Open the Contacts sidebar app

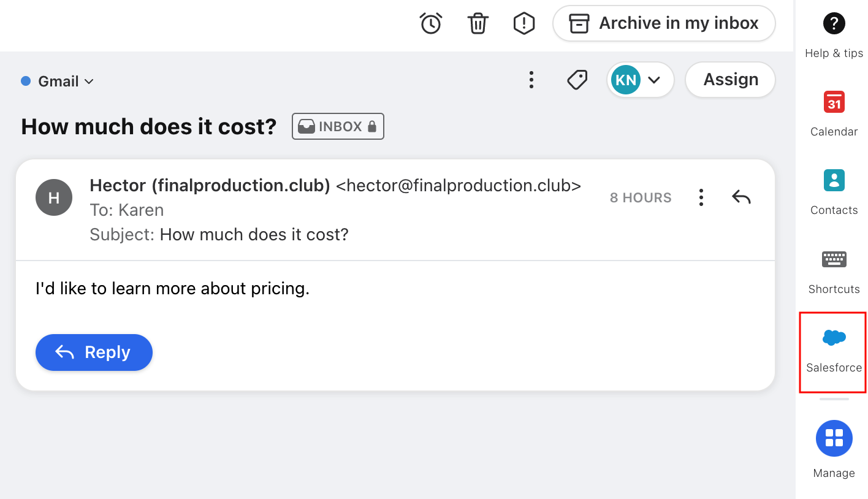click(x=834, y=192)
